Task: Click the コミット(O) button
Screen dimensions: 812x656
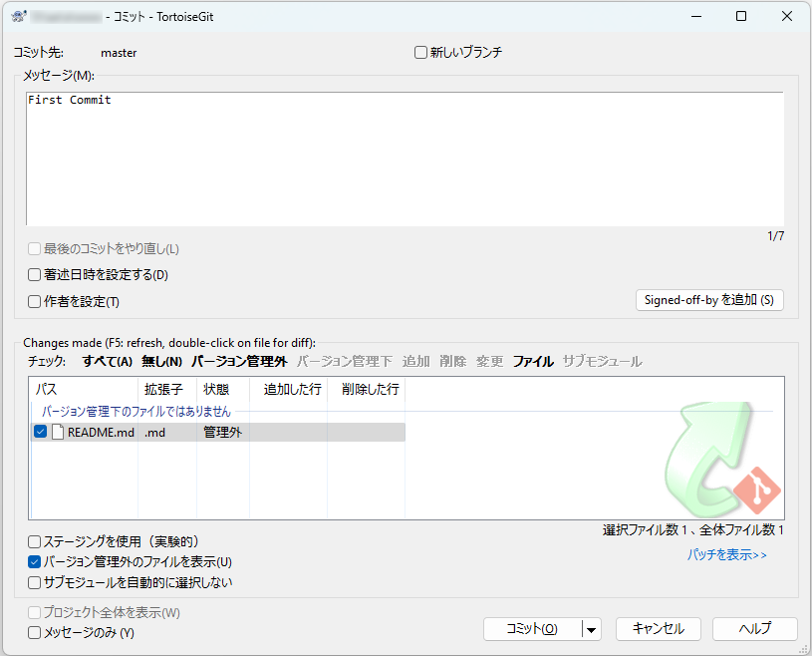Action: pos(532,629)
